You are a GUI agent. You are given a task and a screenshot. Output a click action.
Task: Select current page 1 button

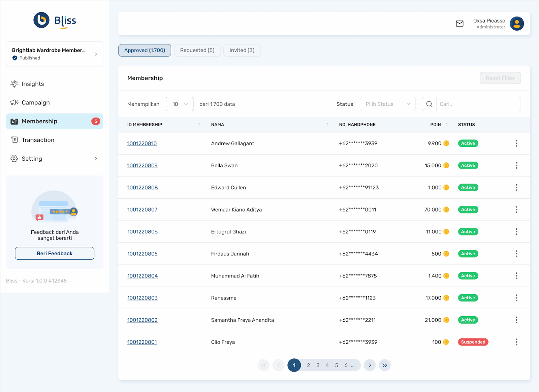pyautogui.click(x=294, y=365)
